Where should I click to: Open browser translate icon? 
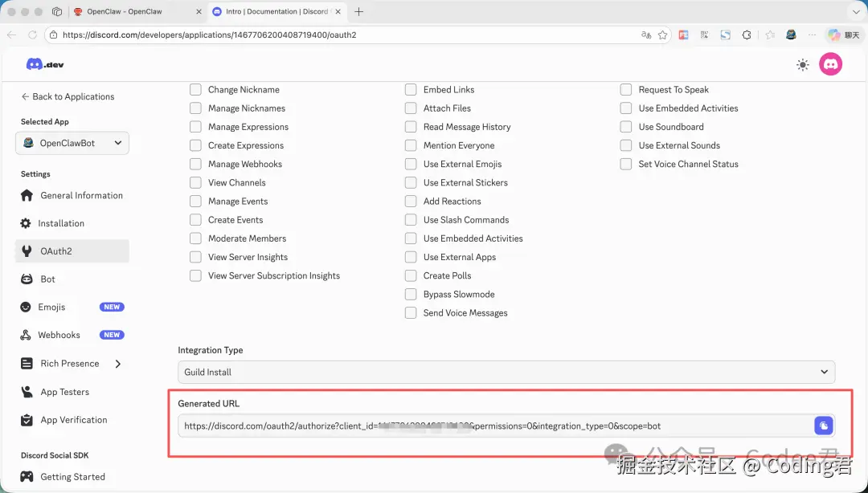tap(646, 35)
